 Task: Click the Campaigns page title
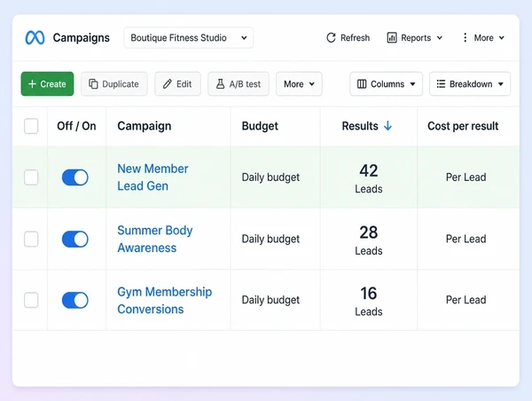click(81, 37)
